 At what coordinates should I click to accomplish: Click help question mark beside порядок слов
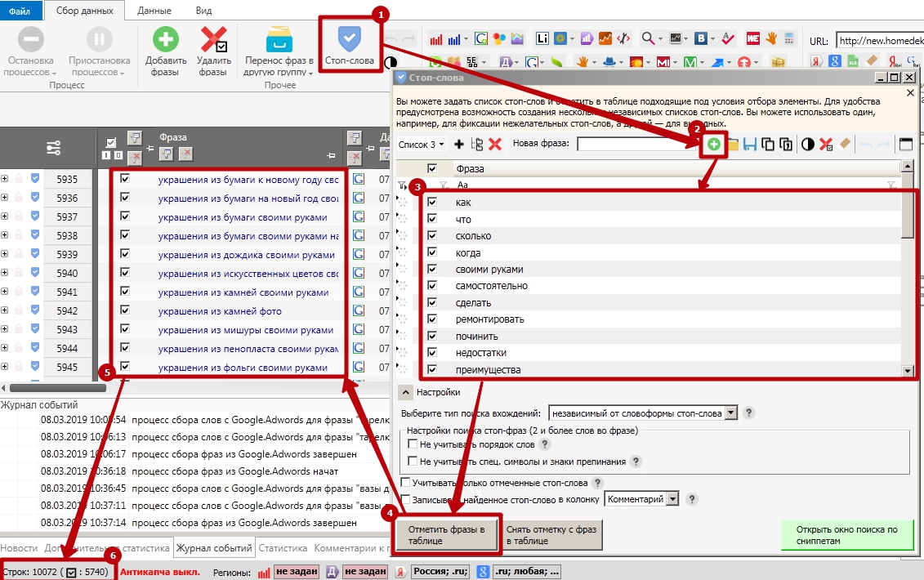click(x=544, y=444)
